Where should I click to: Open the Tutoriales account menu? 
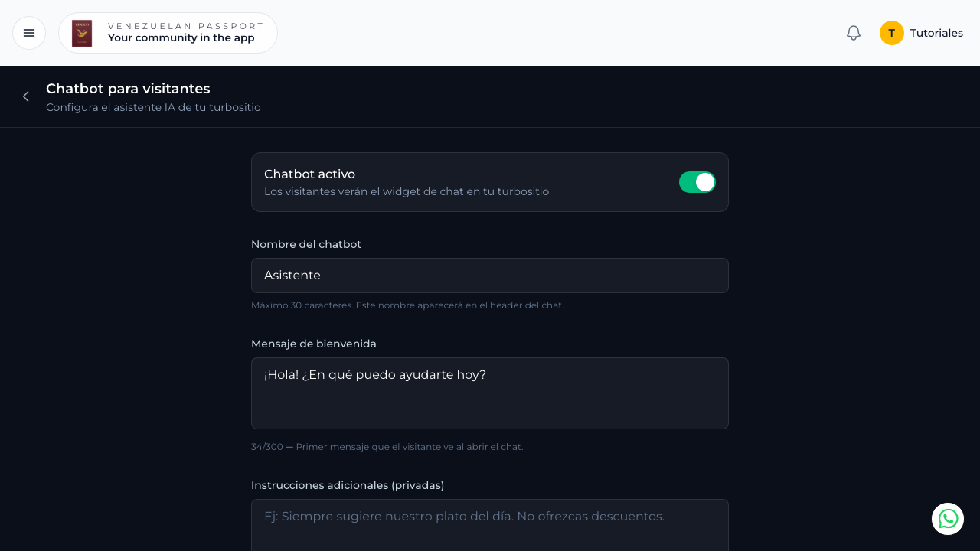(x=921, y=33)
